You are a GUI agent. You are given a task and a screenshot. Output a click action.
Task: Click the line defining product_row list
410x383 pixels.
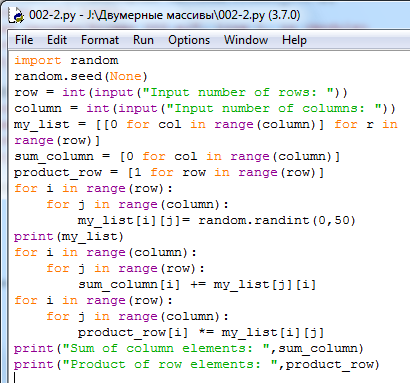pos(169,172)
